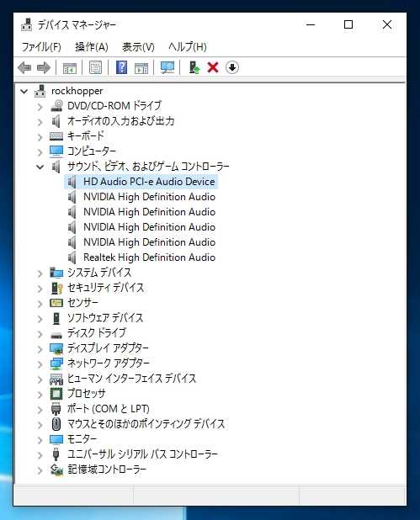Click the Back arrow toolbar button
Viewport: 420px width, 520px height.
24,67
